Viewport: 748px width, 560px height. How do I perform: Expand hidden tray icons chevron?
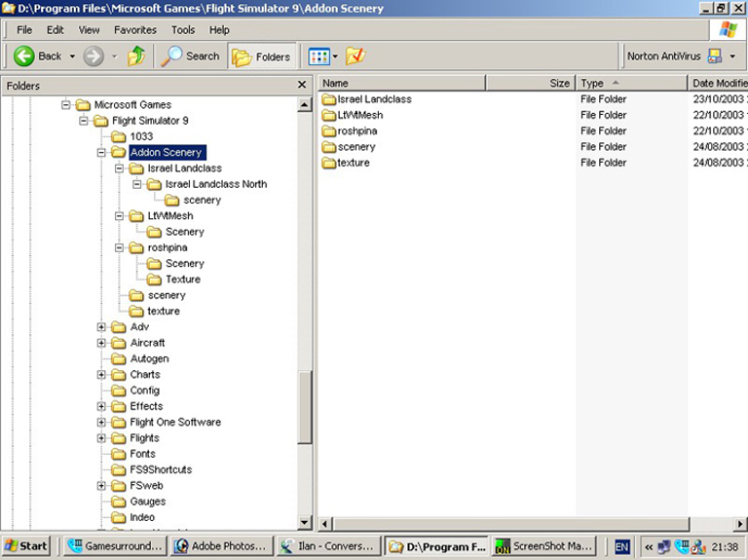[x=649, y=546]
